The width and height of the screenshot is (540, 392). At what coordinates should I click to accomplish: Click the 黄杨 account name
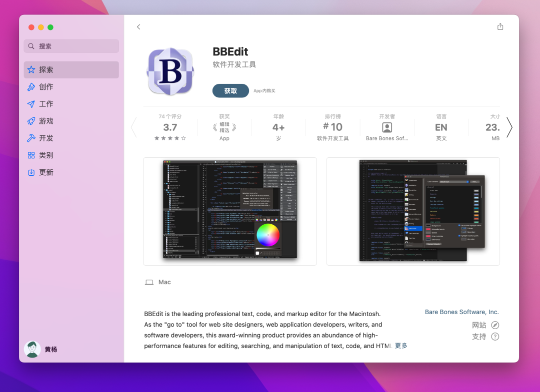51,350
